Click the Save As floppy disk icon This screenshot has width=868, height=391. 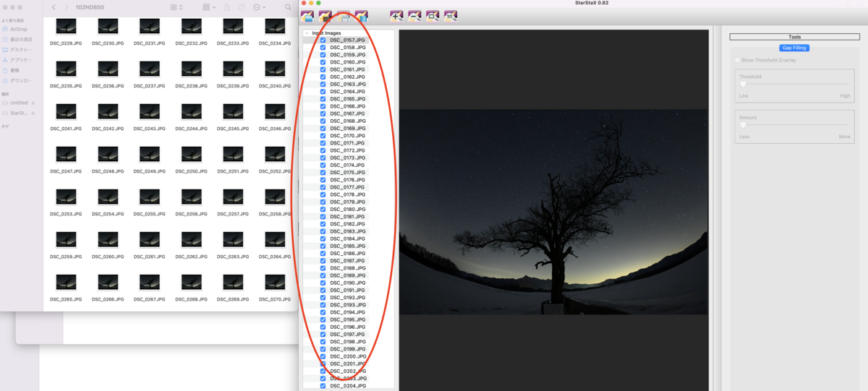[344, 16]
